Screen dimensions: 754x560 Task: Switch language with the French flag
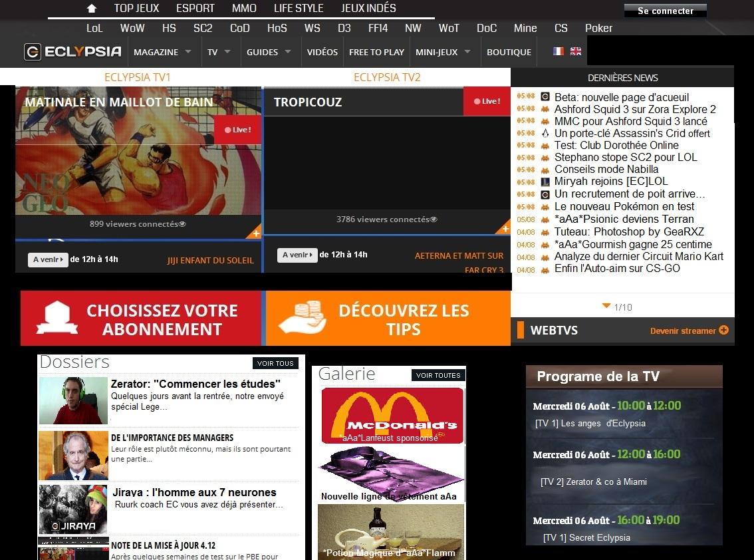[x=559, y=51]
